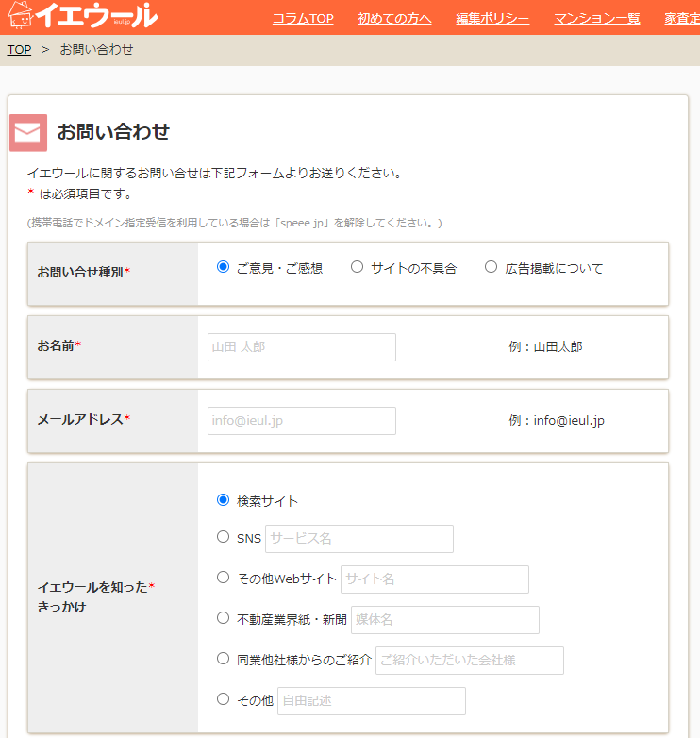Viewport: 700px width, 738px height.
Task: Select 広告掲載について radio button
Action: [x=491, y=267]
